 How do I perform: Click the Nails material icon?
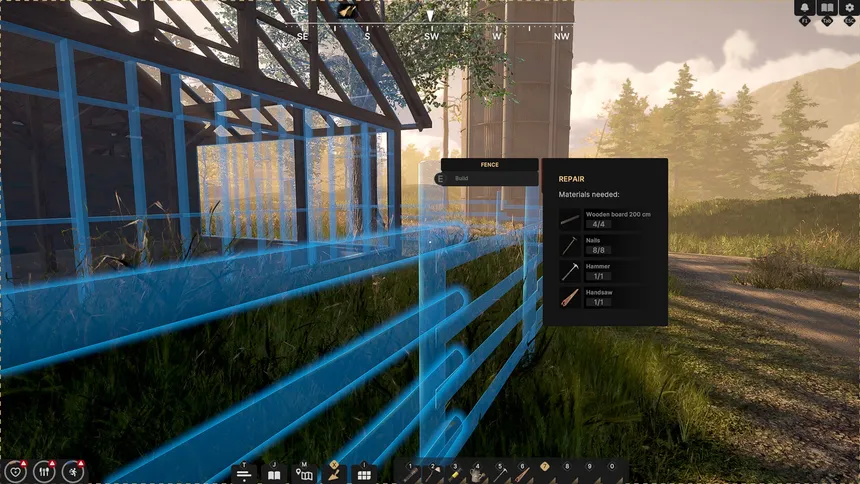pyautogui.click(x=570, y=245)
